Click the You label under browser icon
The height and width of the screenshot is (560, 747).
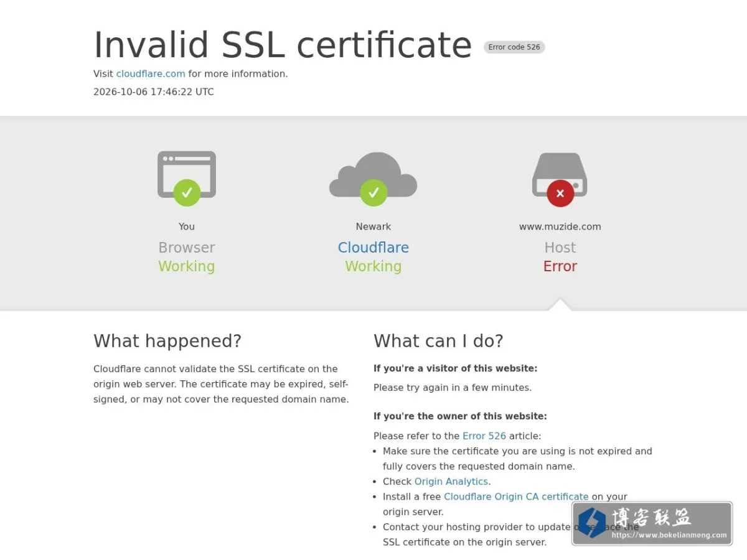tap(187, 226)
